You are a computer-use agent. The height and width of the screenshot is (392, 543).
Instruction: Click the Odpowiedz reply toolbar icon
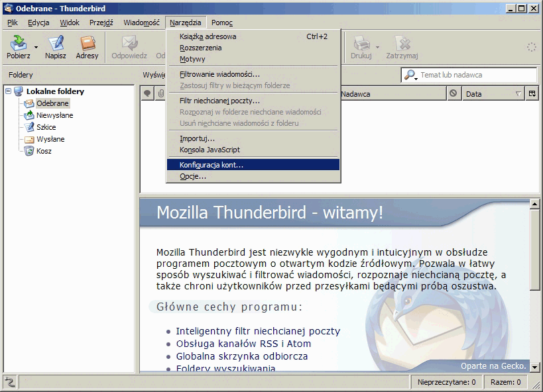tap(129, 44)
